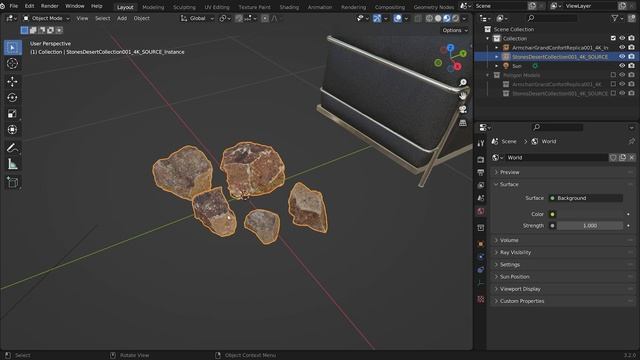Open the Object Mode dropdown
This screenshot has width=640, height=360.
pyautogui.click(x=46, y=18)
